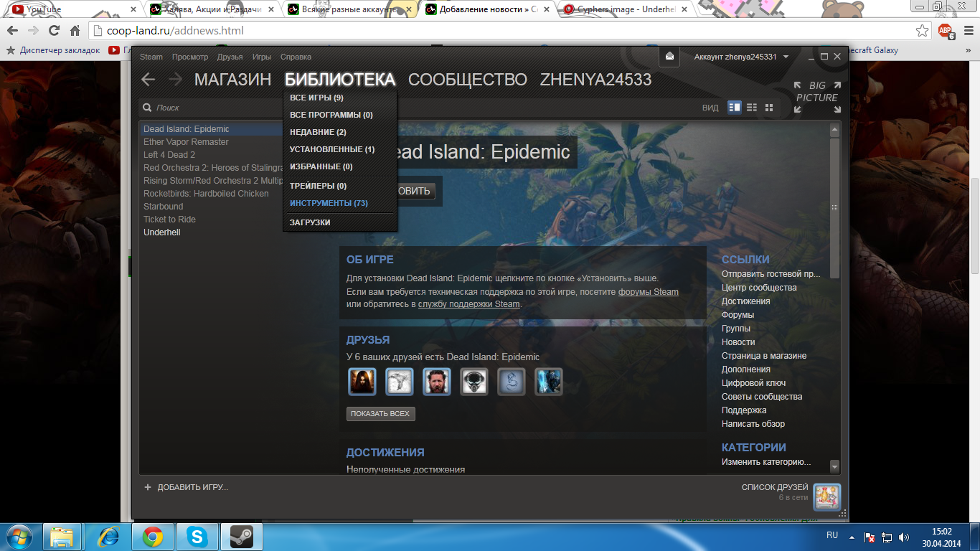The width and height of the screenshot is (980, 551).
Task: Show hidden system tray icons arrow
Action: click(852, 537)
